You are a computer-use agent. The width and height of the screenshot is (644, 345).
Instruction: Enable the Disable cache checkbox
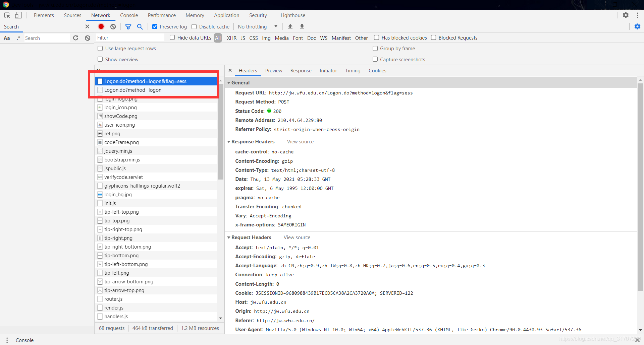(x=194, y=26)
